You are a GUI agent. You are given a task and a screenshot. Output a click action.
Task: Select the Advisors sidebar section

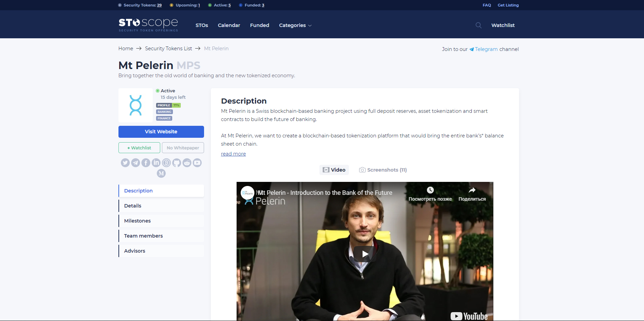[161, 251]
